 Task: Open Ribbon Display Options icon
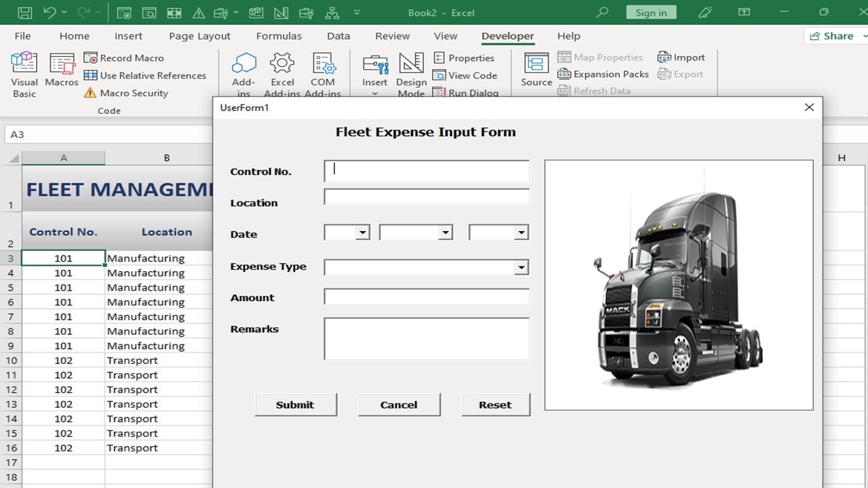click(x=744, y=12)
